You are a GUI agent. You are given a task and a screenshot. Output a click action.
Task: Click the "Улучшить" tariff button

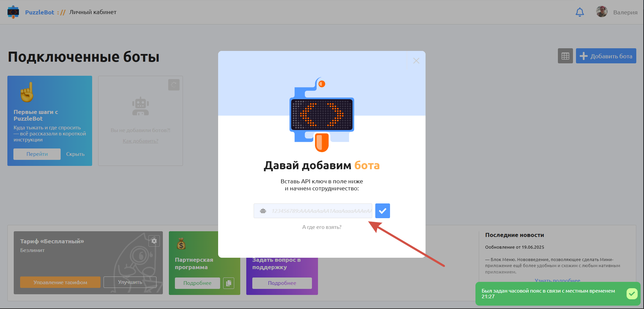pyautogui.click(x=130, y=282)
